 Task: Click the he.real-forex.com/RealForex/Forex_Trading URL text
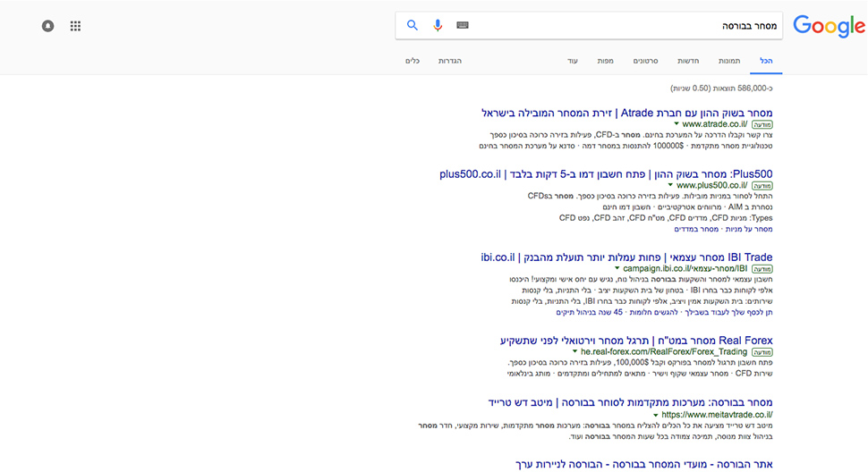[x=664, y=351]
